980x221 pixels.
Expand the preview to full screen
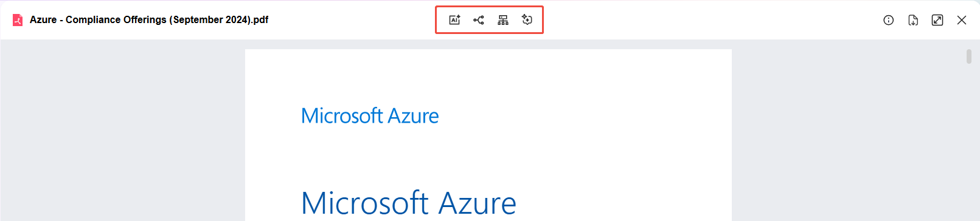coord(937,20)
